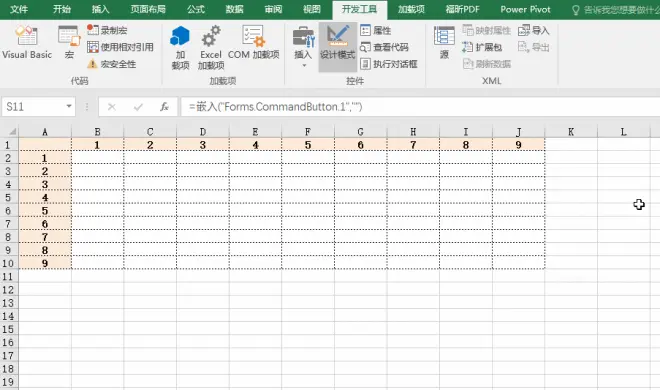Click cell D1 containing 3
Image resolution: width=660 pixels, height=390 pixels.
point(203,145)
